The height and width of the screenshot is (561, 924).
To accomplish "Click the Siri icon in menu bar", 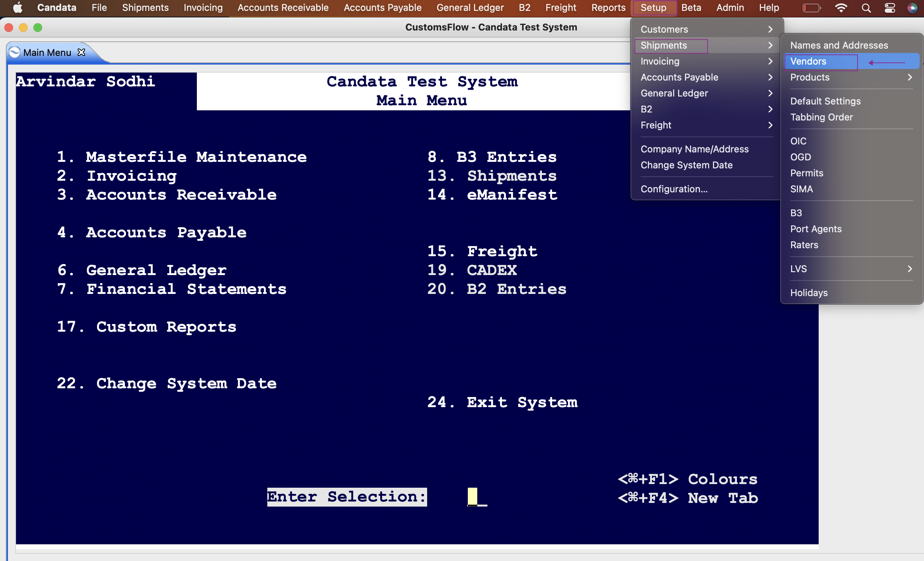I will pyautogui.click(x=912, y=8).
